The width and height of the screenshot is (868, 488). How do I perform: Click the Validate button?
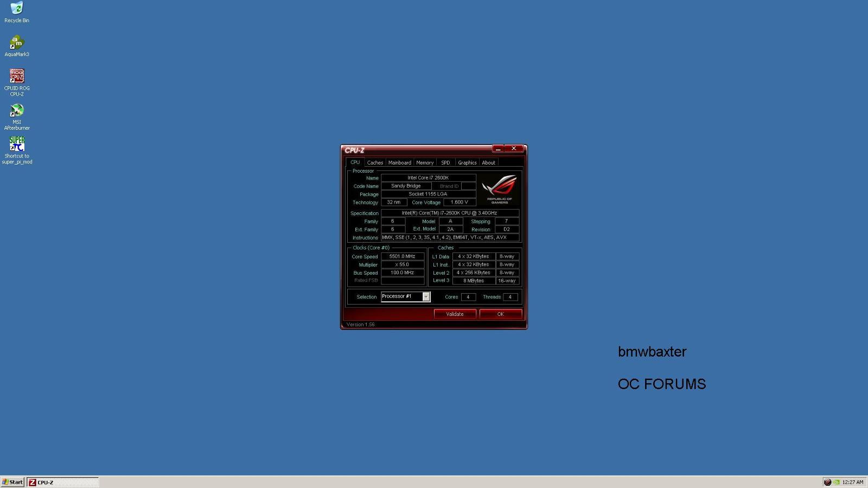click(x=455, y=314)
